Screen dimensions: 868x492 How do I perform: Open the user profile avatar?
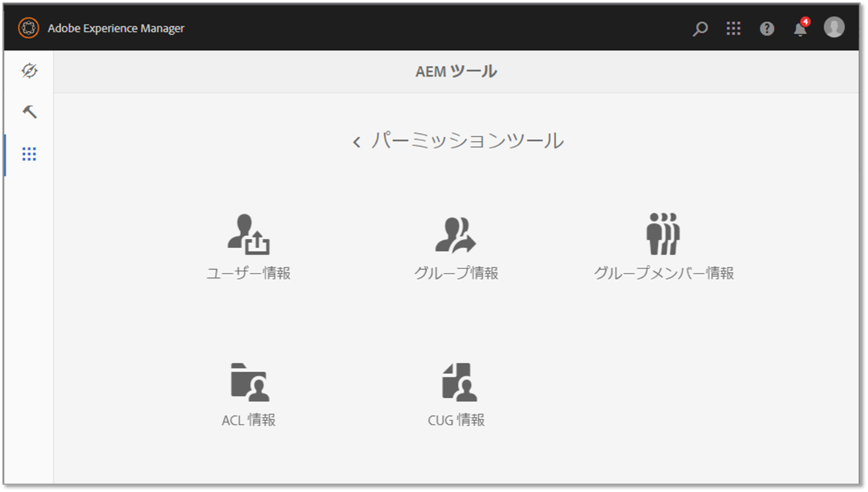(833, 28)
